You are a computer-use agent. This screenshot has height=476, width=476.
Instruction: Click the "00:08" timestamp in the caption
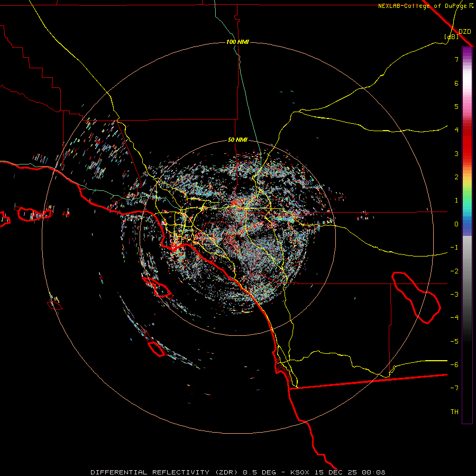click(x=373, y=472)
